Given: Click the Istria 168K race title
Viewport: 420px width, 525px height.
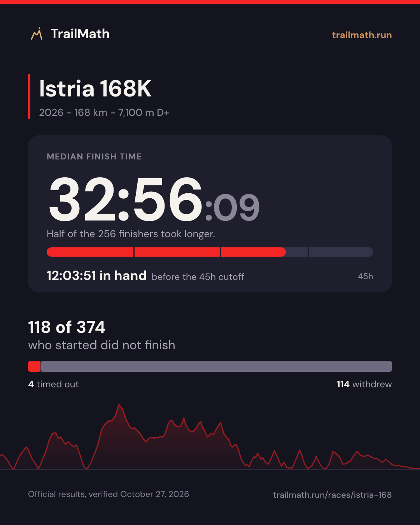Looking at the screenshot, I should pyautogui.click(x=95, y=89).
